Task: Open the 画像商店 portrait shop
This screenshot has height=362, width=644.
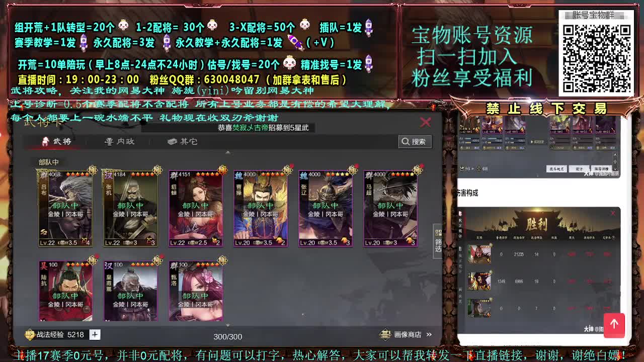Action: pos(407,334)
